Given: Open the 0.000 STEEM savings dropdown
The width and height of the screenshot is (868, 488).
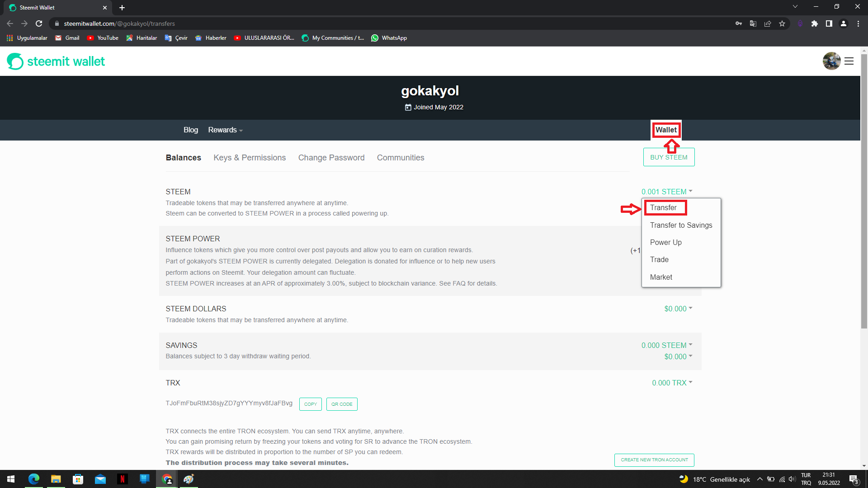Looking at the screenshot, I should (666, 345).
